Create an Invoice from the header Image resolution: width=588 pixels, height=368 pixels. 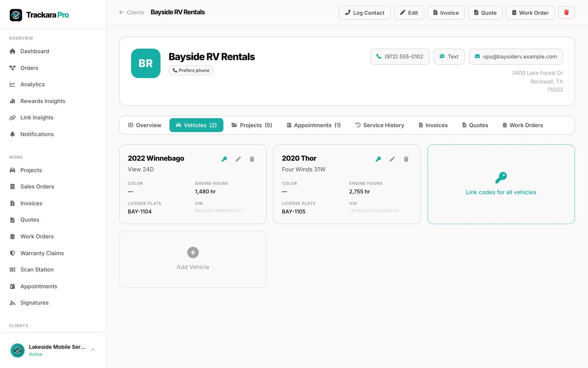pos(446,13)
